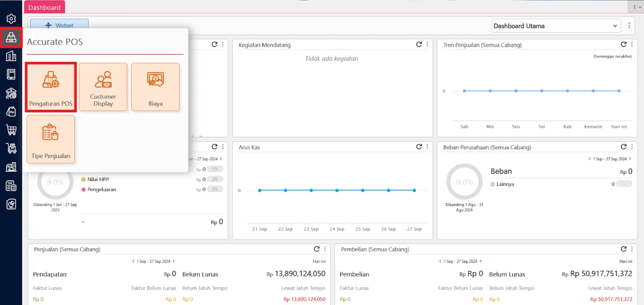
Task: Open the pie chart report sidebar icon
Action: point(11,204)
